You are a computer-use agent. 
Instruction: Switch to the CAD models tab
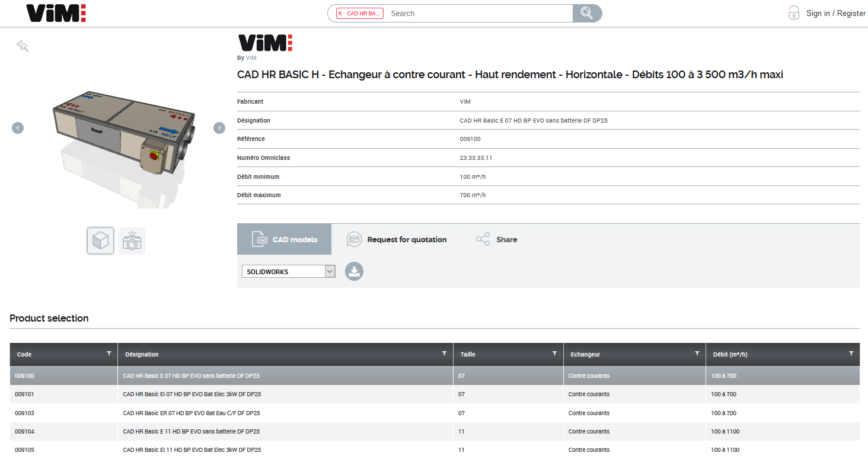pyautogui.click(x=285, y=239)
